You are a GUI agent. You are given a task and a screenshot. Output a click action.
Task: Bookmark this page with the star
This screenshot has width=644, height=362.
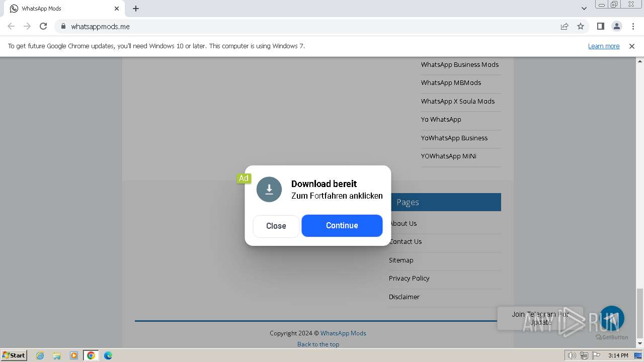[x=581, y=26]
